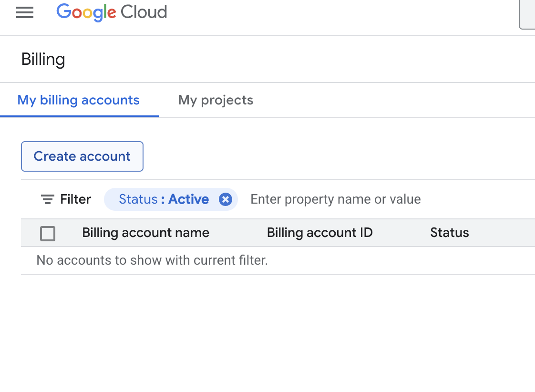Tick the select-all accounts checkbox
Screen dimensions: 535x392
[48, 233]
